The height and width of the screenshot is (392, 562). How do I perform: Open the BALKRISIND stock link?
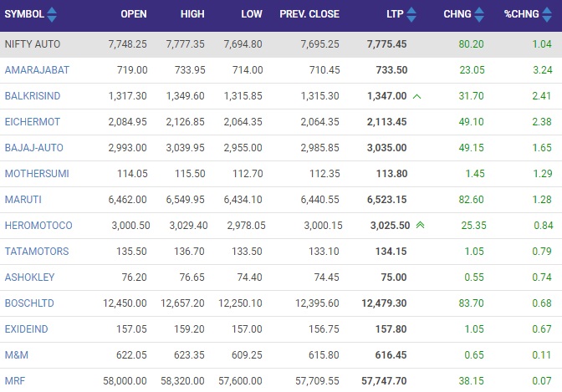[x=33, y=96]
